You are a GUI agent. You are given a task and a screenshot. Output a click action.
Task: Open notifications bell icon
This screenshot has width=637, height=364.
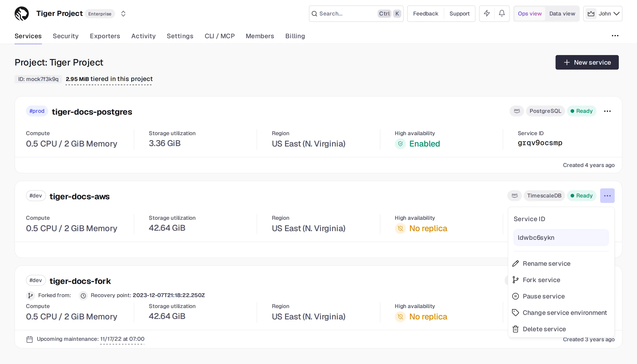502,13
